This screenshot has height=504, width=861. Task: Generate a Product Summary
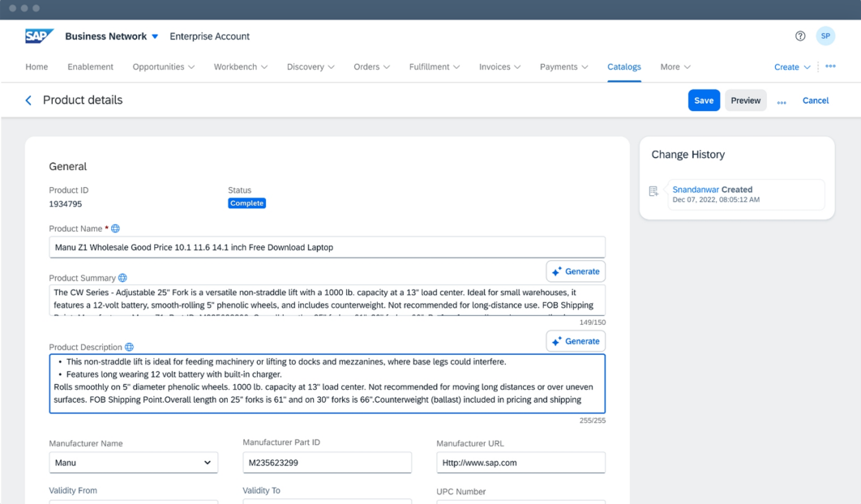pyautogui.click(x=576, y=271)
